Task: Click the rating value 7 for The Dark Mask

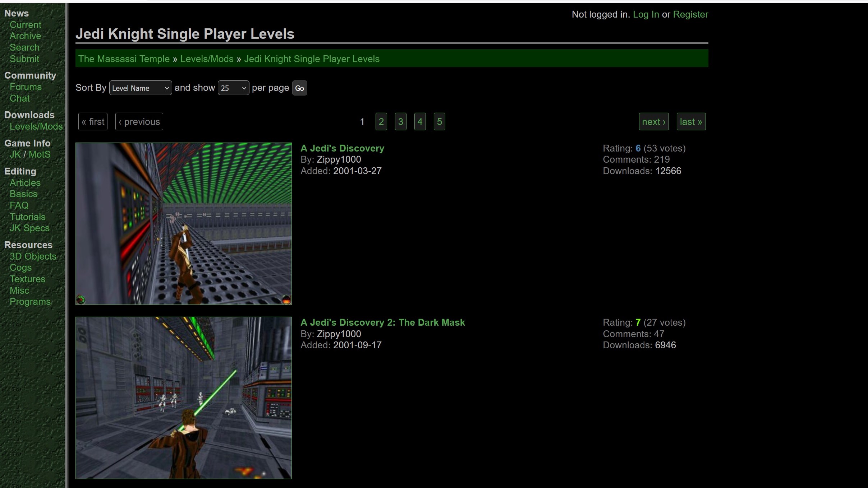Action: coord(638,322)
